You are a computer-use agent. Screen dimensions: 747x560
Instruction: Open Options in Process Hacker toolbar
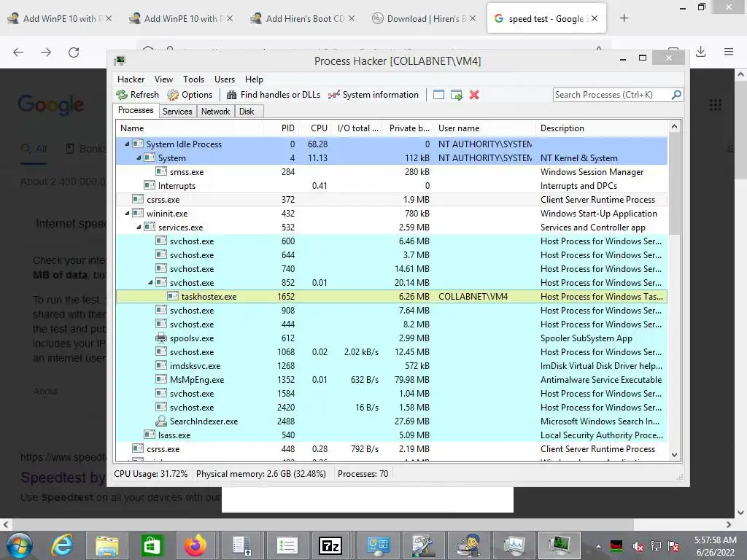pos(190,95)
